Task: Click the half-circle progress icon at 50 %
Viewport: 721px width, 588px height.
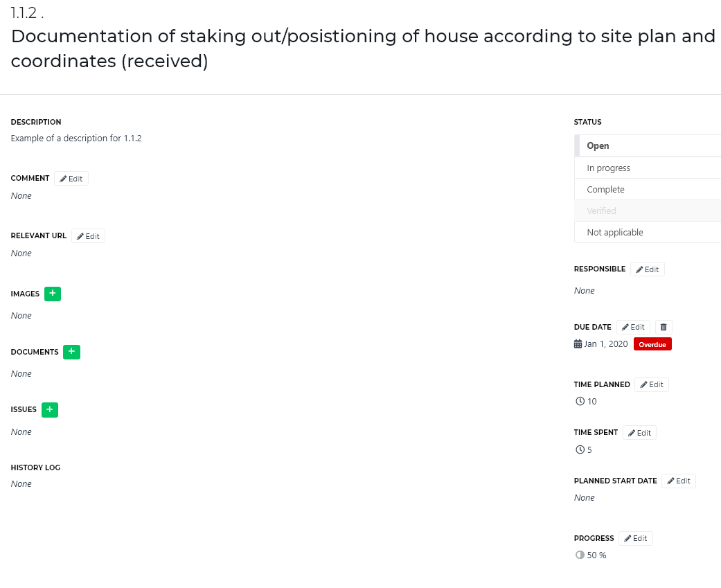Action: click(580, 555)
